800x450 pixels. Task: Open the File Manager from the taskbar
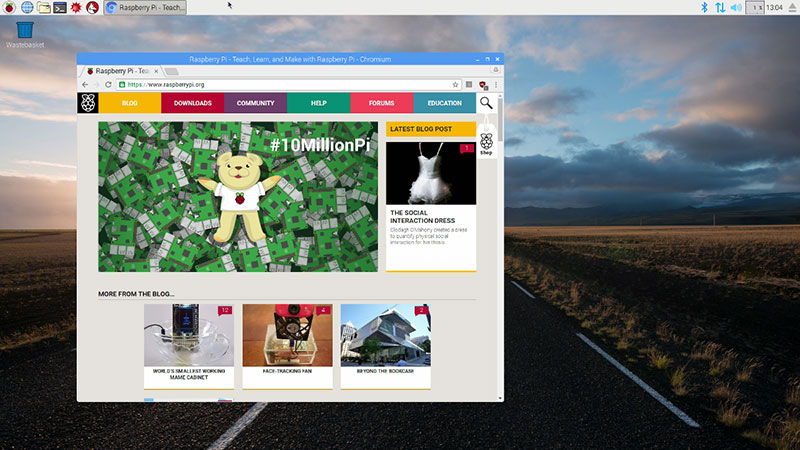point(43,7)
